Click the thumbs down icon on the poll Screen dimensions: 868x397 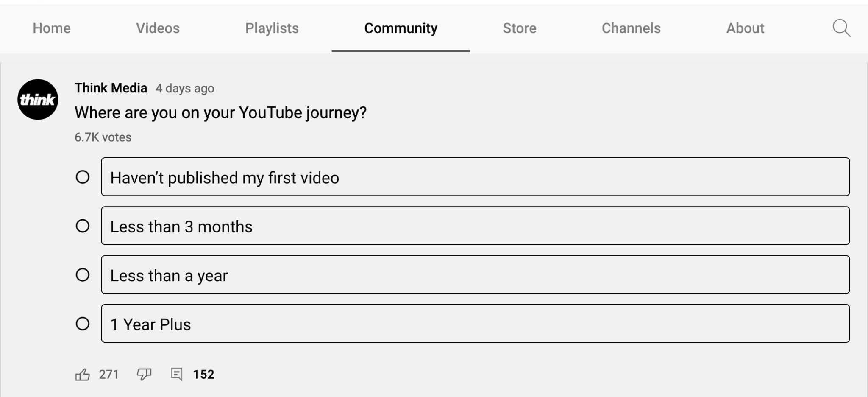pyautogui.click(x=143, y=375)
